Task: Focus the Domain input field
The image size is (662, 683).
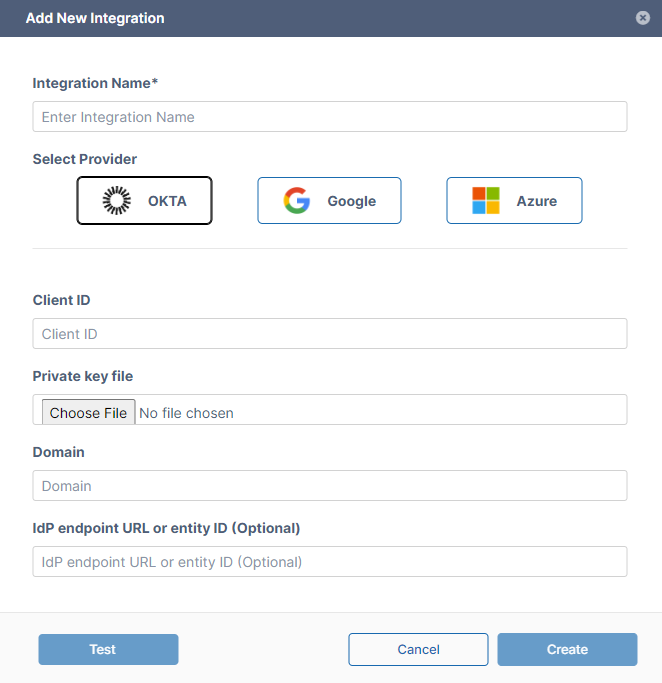Action: click(329, 486)
